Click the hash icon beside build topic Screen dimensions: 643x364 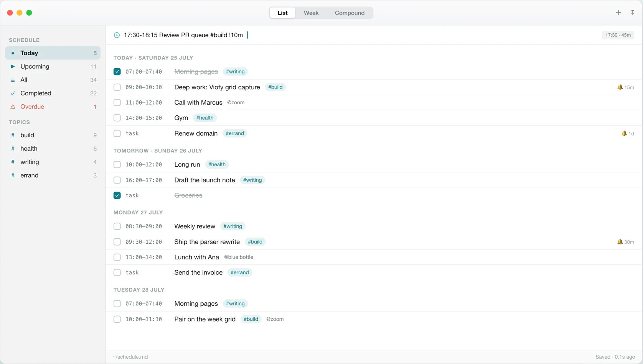pos(13,135)
